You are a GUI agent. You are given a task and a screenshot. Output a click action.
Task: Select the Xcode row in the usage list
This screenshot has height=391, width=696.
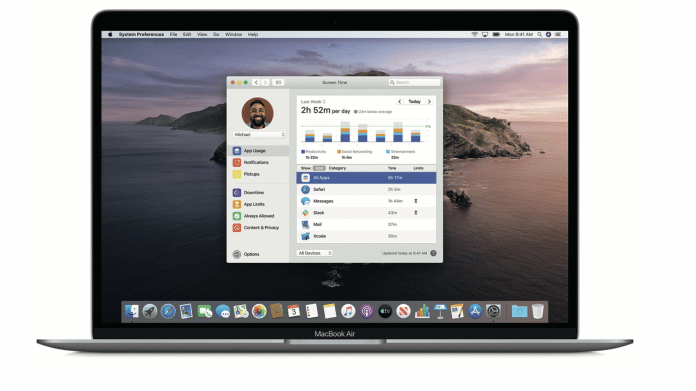(366, 236)
